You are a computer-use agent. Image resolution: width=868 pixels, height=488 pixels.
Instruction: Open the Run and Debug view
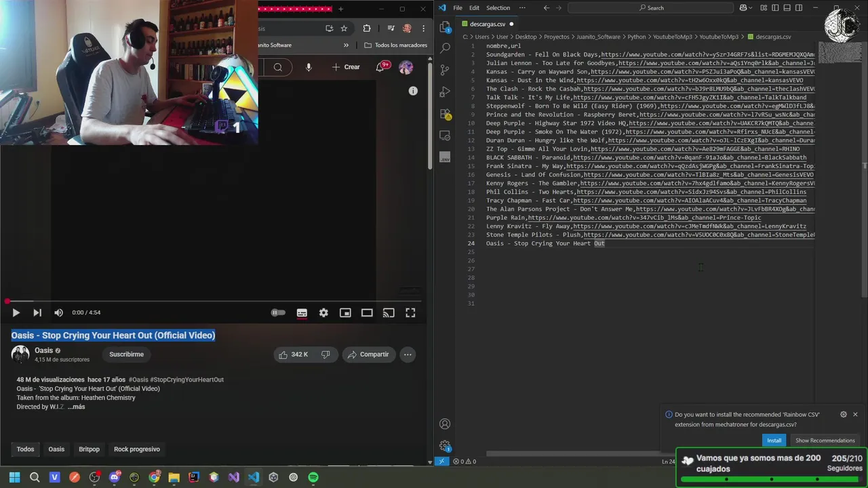point(445,91)
